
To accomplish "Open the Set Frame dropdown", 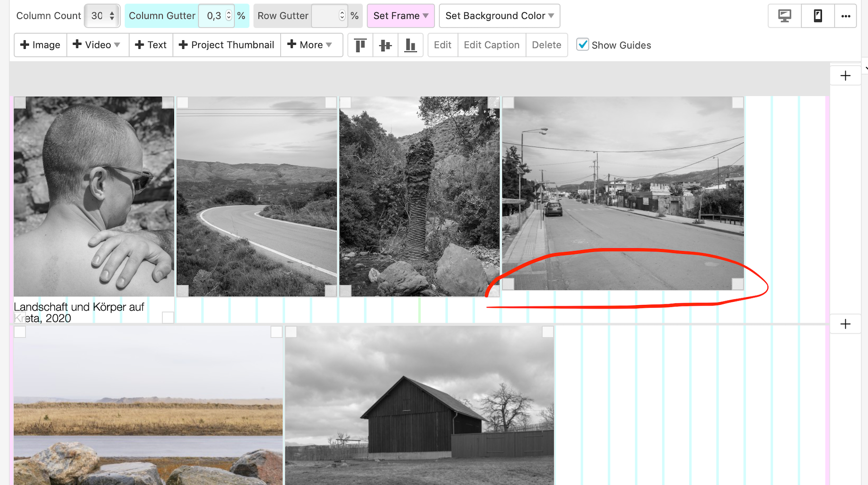I will click(400, 16).
